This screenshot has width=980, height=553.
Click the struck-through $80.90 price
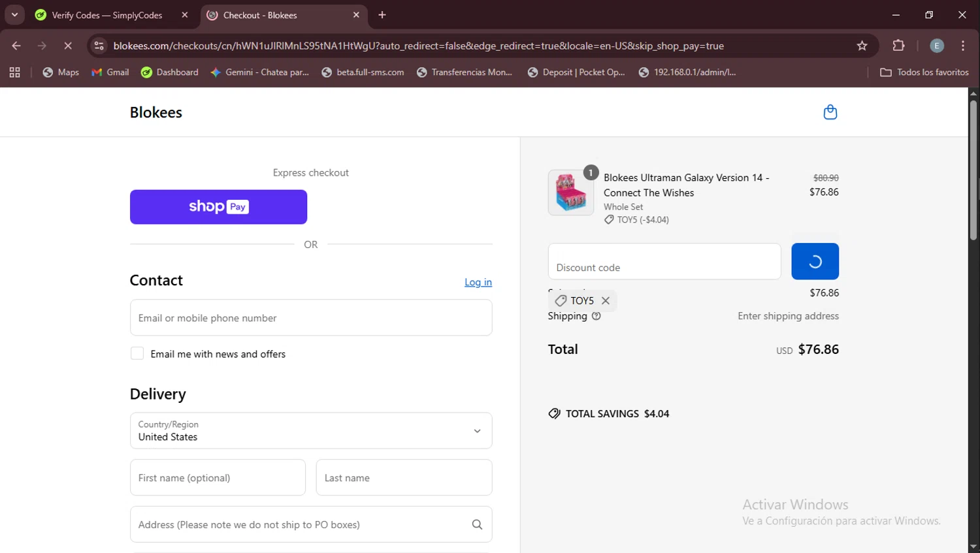click(x=826, y=178)
